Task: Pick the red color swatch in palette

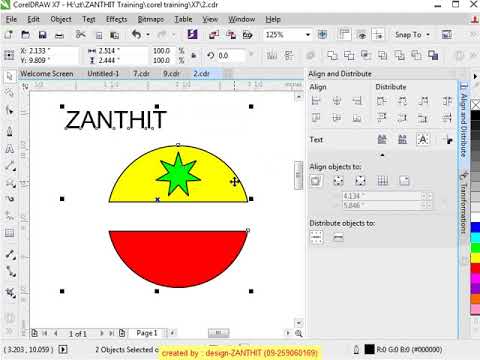Action: click(475, 268)
